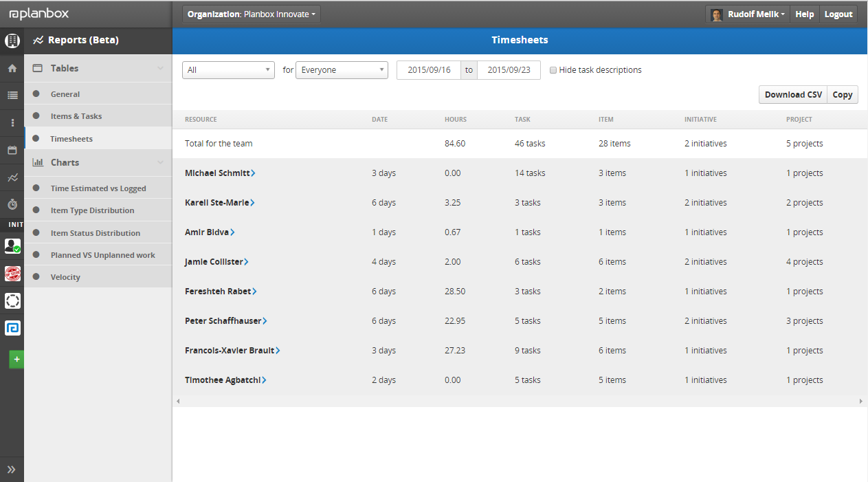Open Time Estimated vs Logged chart
The width and height of the screenshot is (868, 482).
tap(98, 188)
